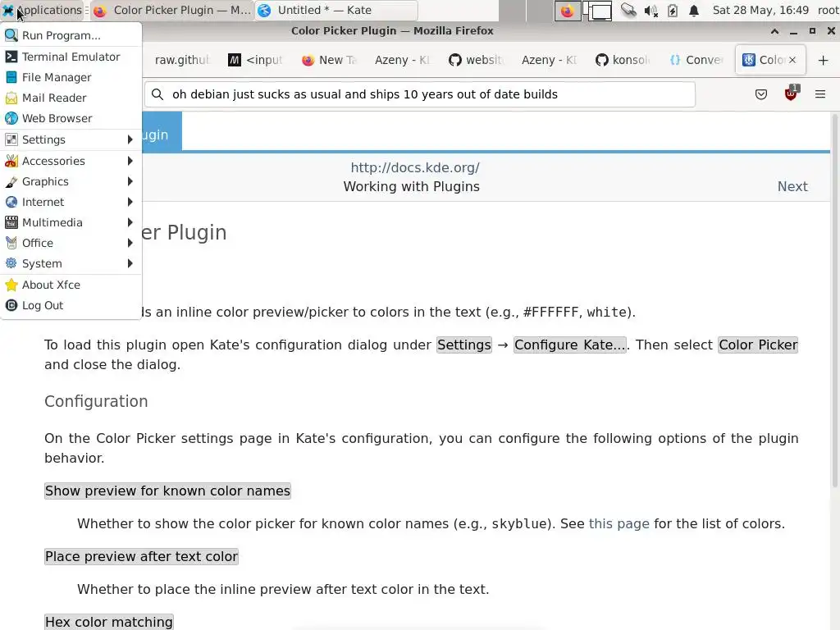Image resolution: width=840 pixels, height=630 pixels.
Task: Switch to the GitHub website tab
Action: click(x=476, y=60)
